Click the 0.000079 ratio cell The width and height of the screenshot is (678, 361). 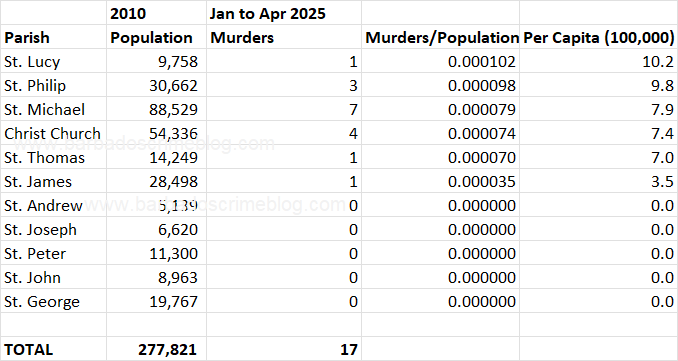(x=440, y=109)
